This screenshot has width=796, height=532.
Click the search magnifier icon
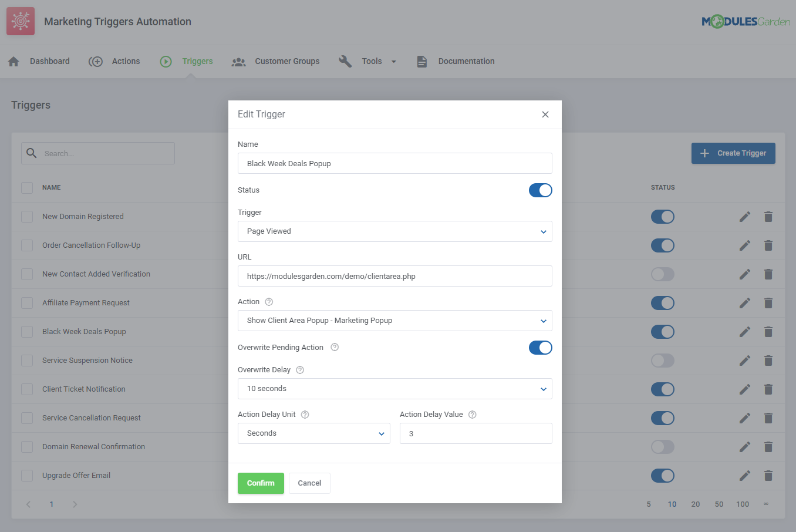(x=31, y=153)
